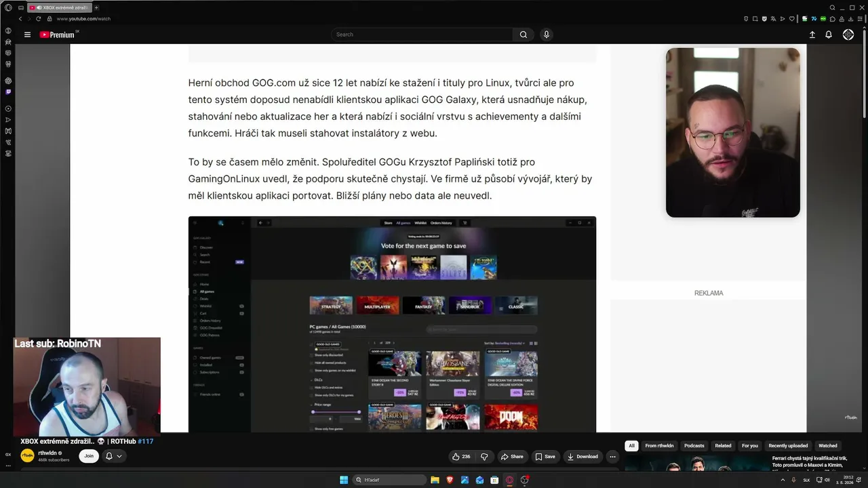The height and width of the screenshot is (488, 868).
Task: Open a new browser tab
Action: pos(96,7)
